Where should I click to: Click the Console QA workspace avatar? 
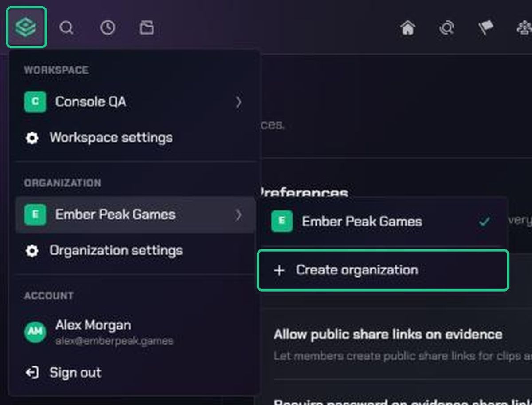35,101
